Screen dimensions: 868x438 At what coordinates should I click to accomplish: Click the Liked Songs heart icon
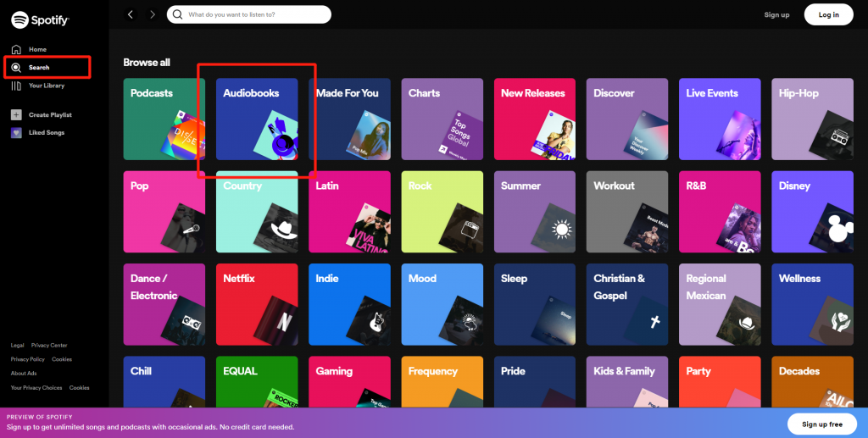click(x=16, y=133)
